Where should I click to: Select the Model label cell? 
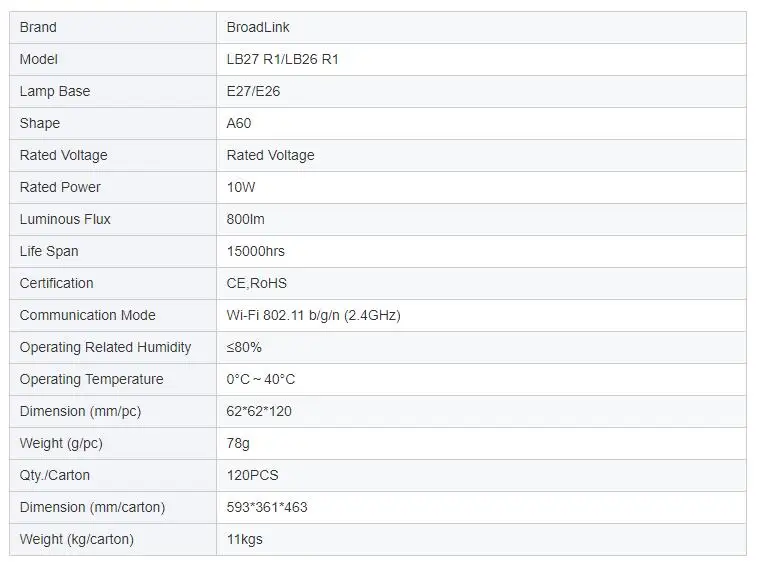tap(113, 59)
